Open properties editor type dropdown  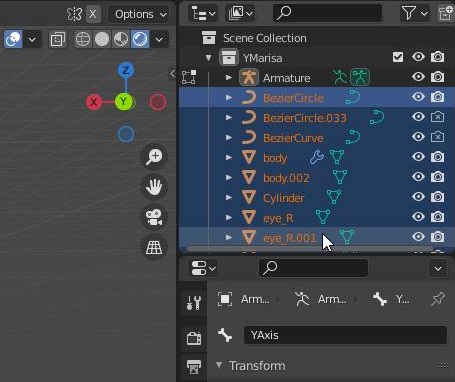[x=203, y=268]
